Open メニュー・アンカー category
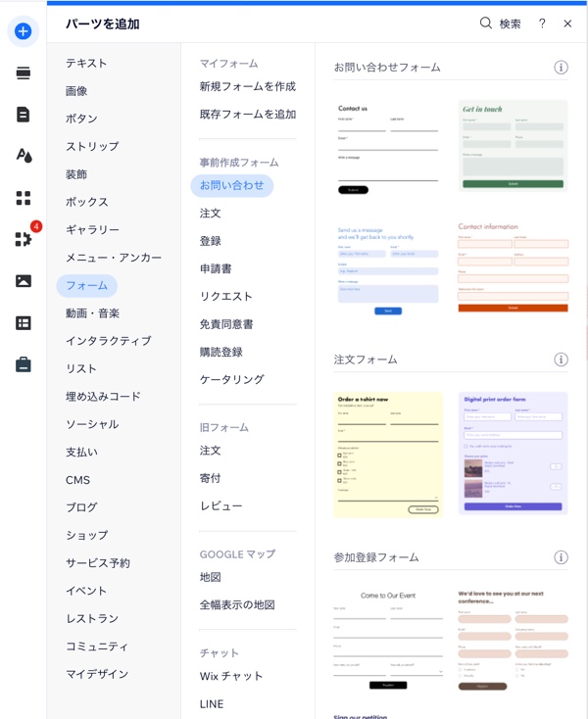This screenshot has width=588, height=719. (114, 258)
